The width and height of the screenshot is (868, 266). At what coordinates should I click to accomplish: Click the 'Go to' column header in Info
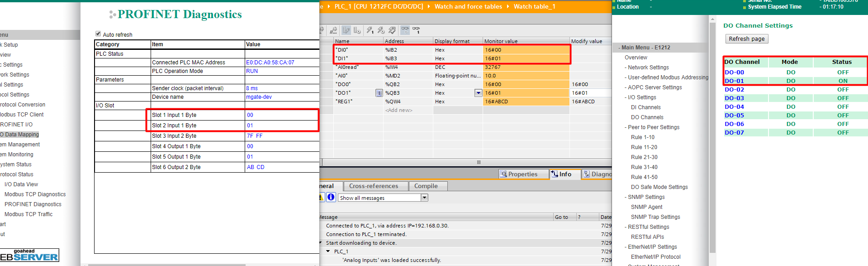coord(565,217)
